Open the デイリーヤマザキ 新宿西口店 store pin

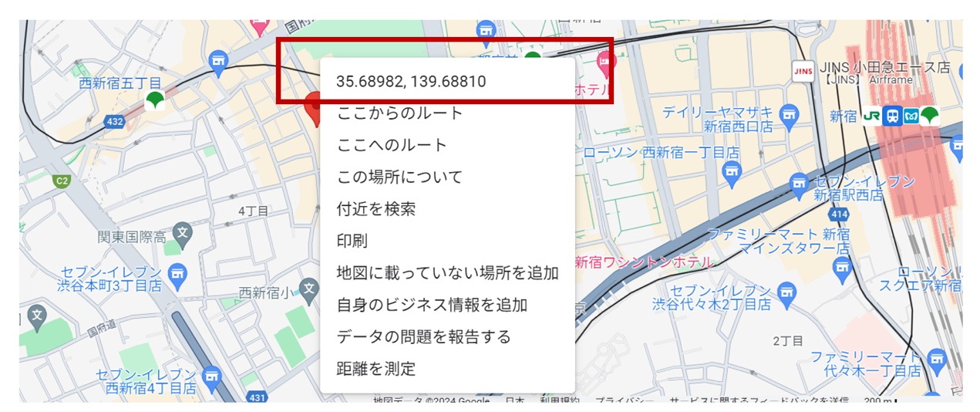(x=788, y=116)
